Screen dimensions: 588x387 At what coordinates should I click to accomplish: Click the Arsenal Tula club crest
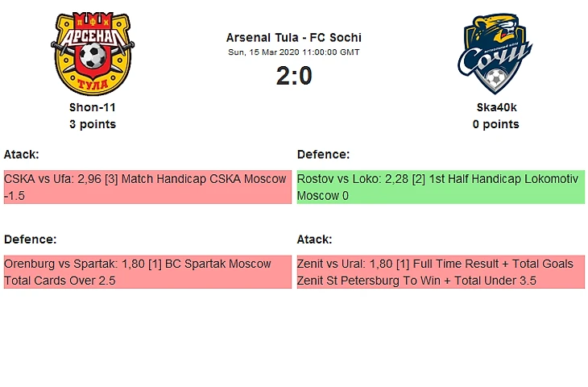(93, 52)
